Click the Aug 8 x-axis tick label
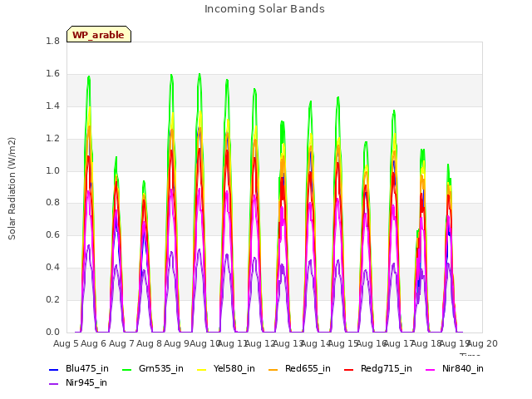Viewport: 532px width, 399px height. (x=149, y=343)
